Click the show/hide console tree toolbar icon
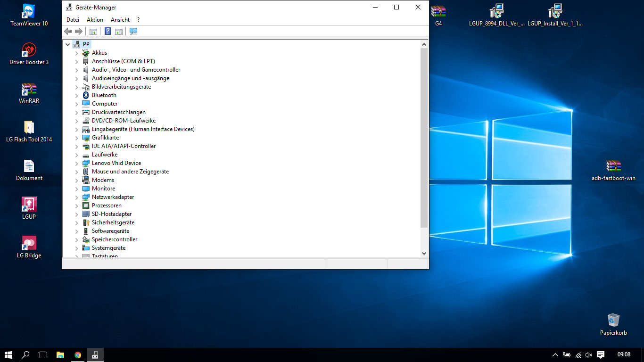The image size is (644, 362). 93,31
